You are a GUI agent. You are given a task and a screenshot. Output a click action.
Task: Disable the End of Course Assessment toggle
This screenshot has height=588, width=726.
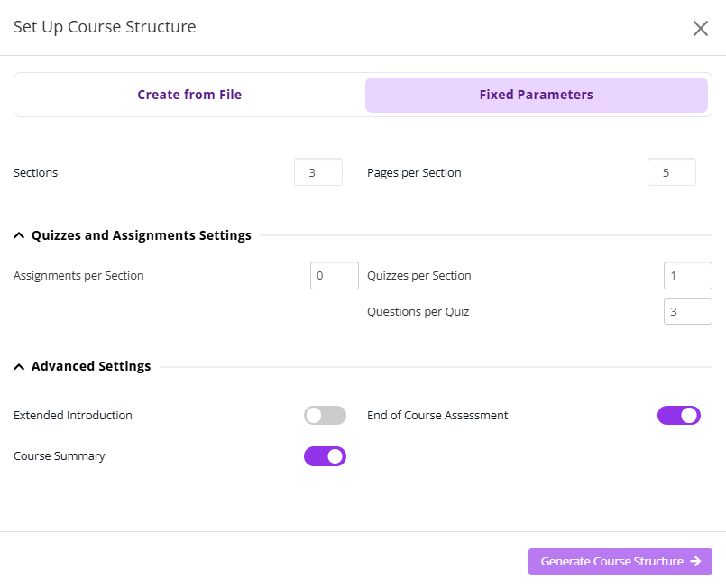pos(678,416)
